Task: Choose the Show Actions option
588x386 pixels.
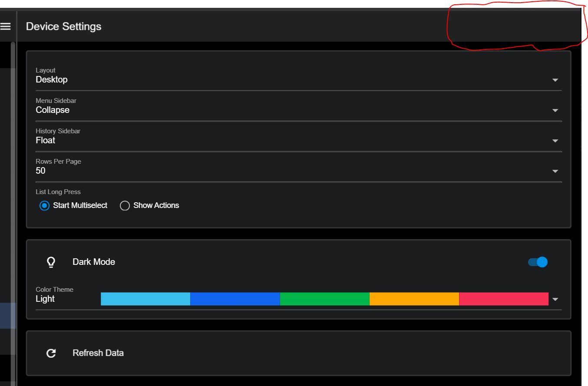Action: tap(125, 205)
